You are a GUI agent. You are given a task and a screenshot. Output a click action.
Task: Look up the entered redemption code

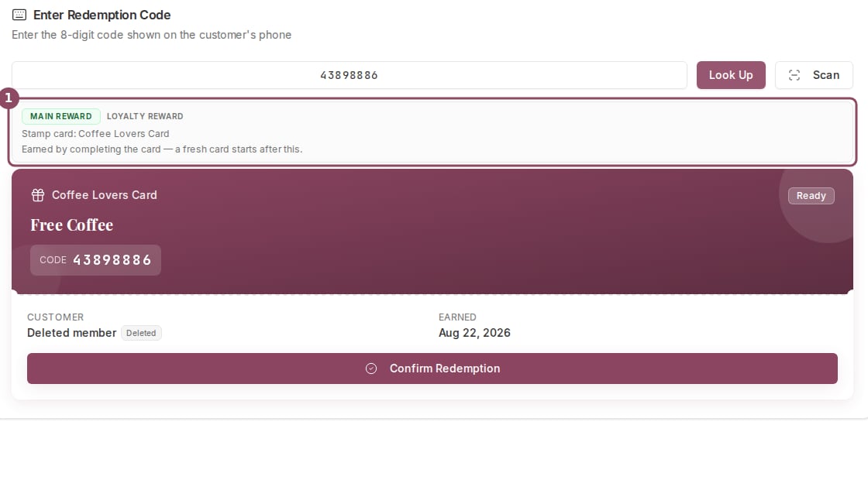(x=731, y=75)
